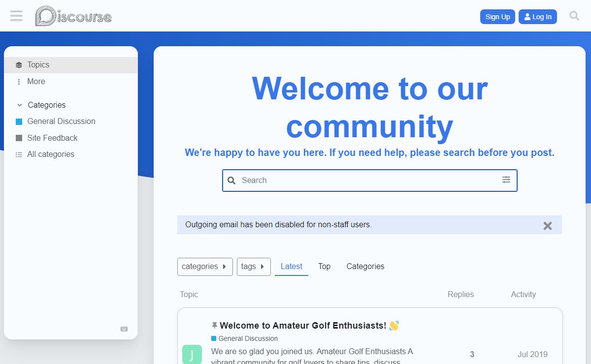Toggle the hamburger sidebar menu
Screen dimensions: 591x364
16,16
